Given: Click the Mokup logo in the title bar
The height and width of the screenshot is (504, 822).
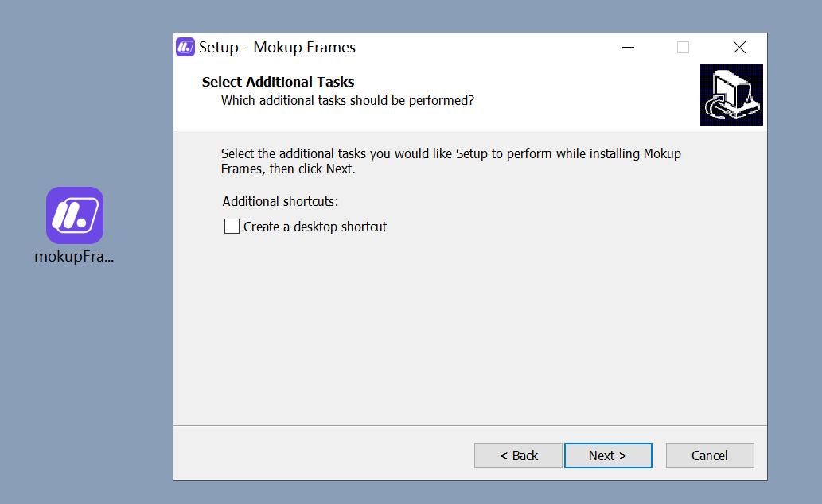Looking at the screenshot, I should pyautogui.click(x=185, y=47).
